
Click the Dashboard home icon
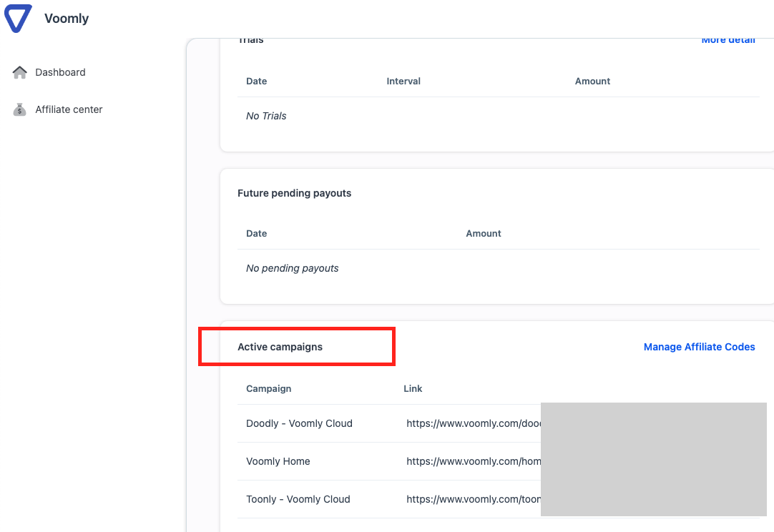click(x=20, y=72)
